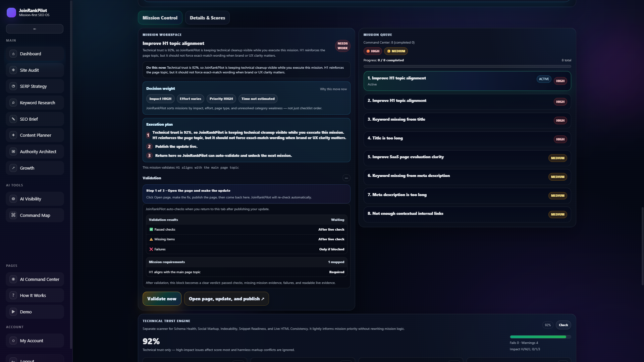The width and height of the screenshot is (644, 362).
Task: Open Command Map in sidebar
Action: click(x=35, y=215)
